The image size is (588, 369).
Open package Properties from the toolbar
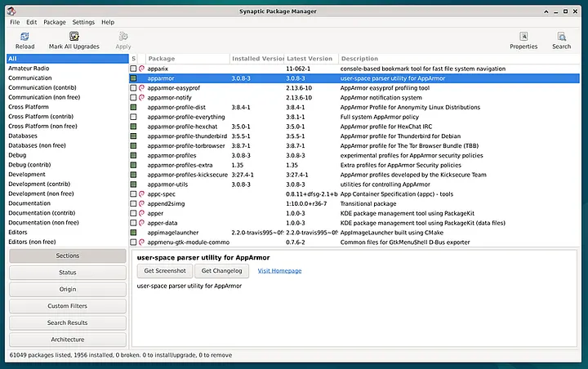pyautogui.click(x=523, y=37)
